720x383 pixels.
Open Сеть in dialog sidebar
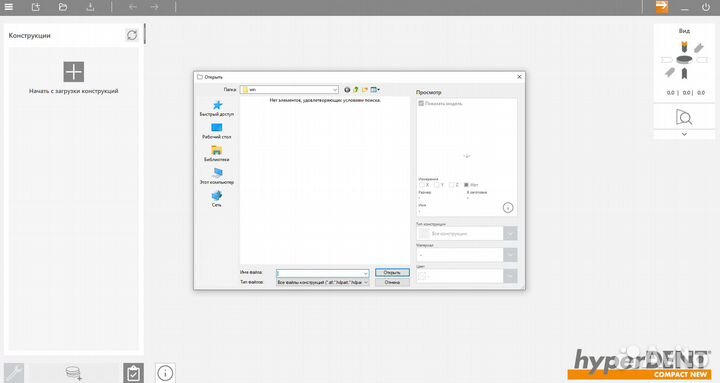(217, 199)
